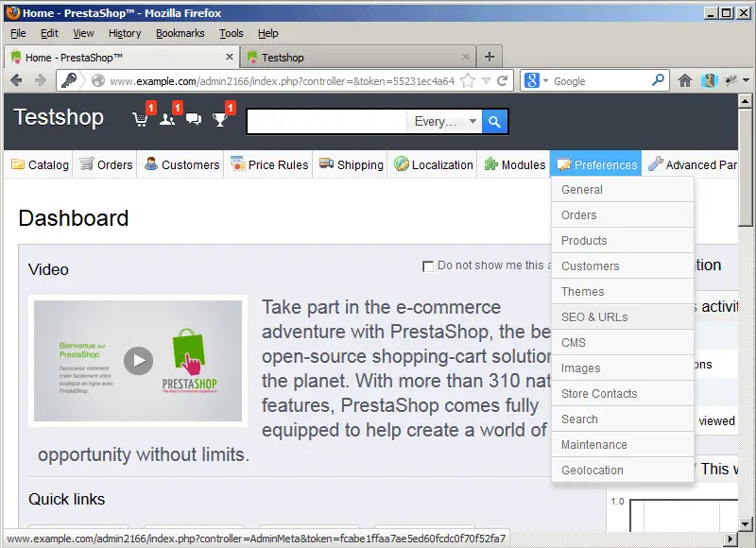756x548 pixels.
Task: Select CMS in Preferences dropdown
Action: click(623, 343)
